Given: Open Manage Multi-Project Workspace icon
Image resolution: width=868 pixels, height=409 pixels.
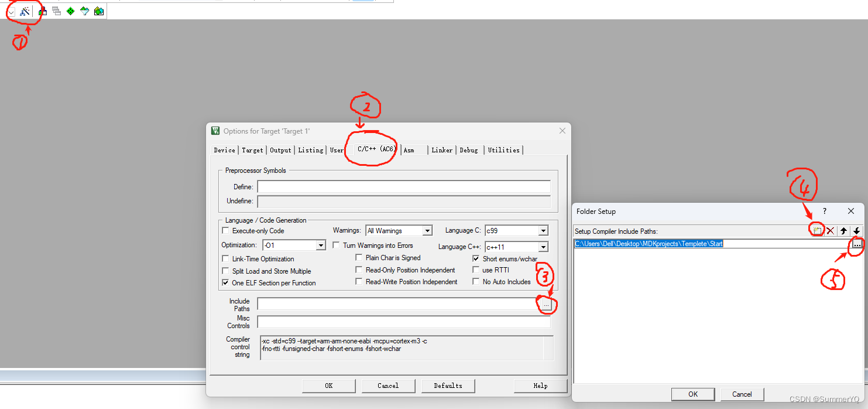Looking at the screenshot, I should point(57,11).
